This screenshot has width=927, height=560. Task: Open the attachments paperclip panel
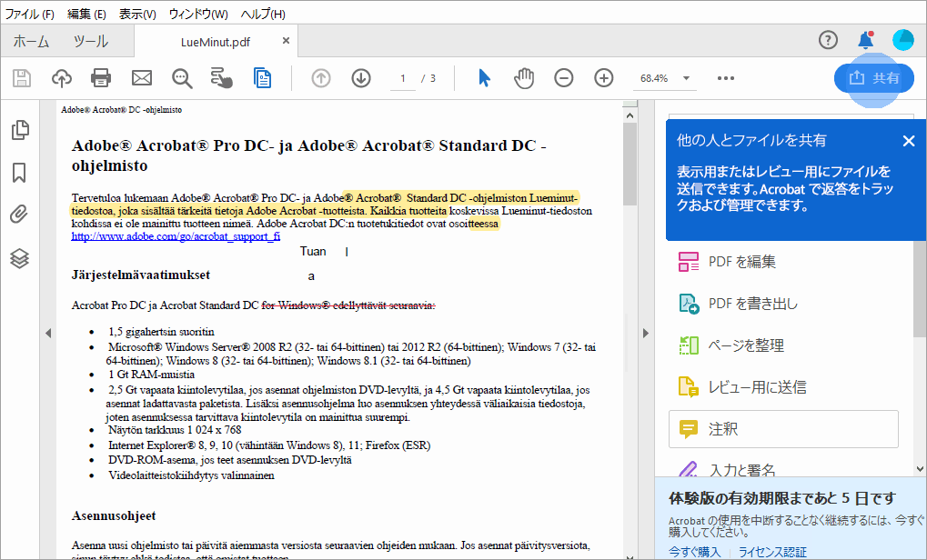click(19, 215)
